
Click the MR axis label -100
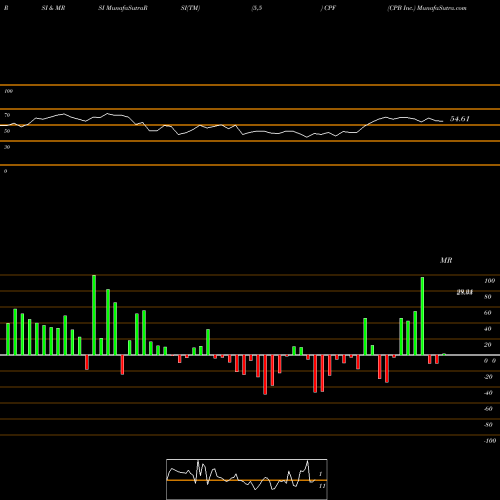coord(490,441)
